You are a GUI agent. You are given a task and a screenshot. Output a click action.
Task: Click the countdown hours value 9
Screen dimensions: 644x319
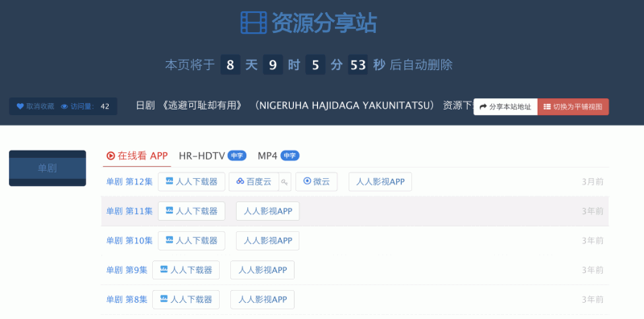pyautogui.click(x=273, y=65)
